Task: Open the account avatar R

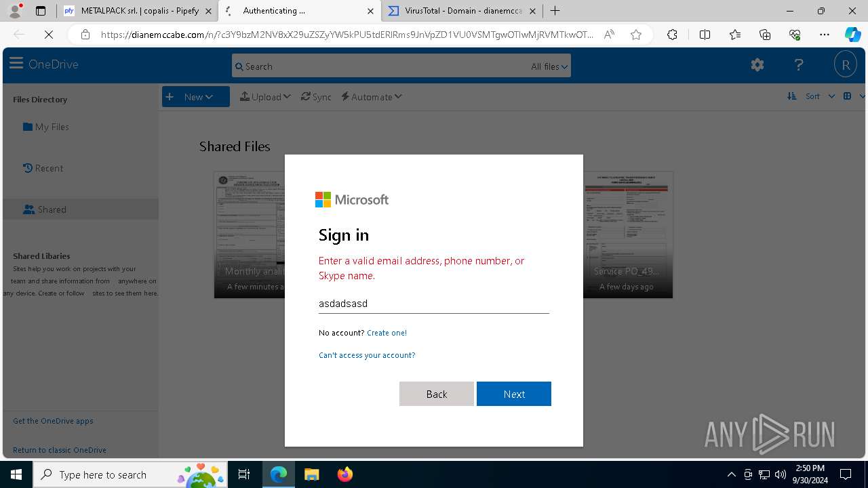Action: pyautogui.click(x=846, y=65)
